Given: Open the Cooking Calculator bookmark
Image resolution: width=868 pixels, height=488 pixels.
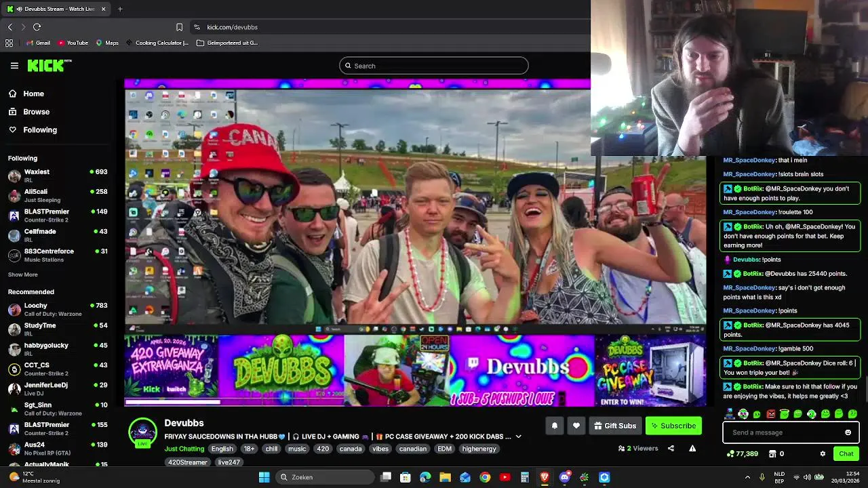Looking at the screenshot, I should tap(157, 43).
